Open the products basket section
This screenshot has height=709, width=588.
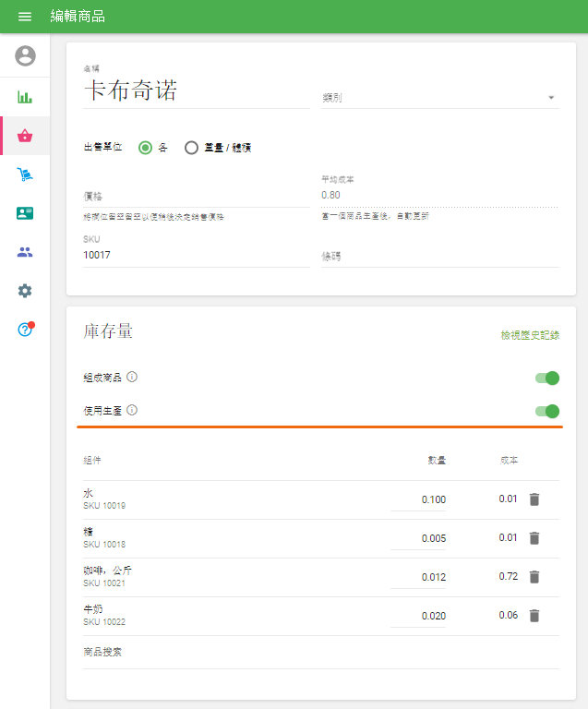pos(25,136)
